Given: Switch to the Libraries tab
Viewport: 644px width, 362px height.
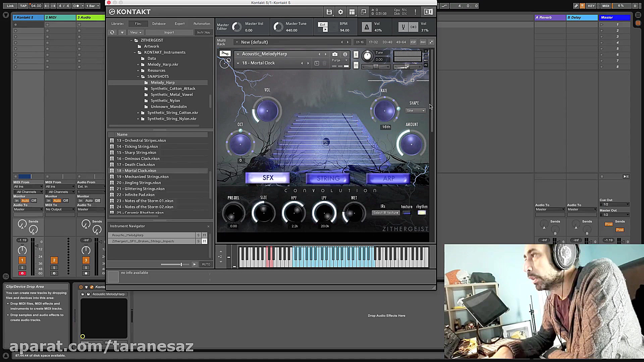Looking at the screenshot, I should [117, 23].
